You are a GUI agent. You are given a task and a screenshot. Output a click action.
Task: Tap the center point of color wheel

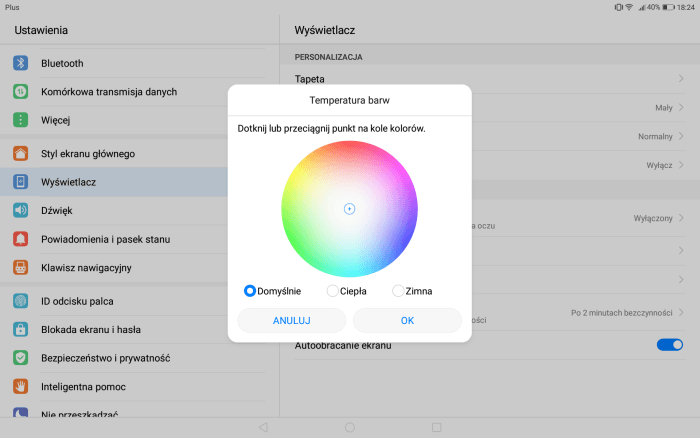[349, 208]
